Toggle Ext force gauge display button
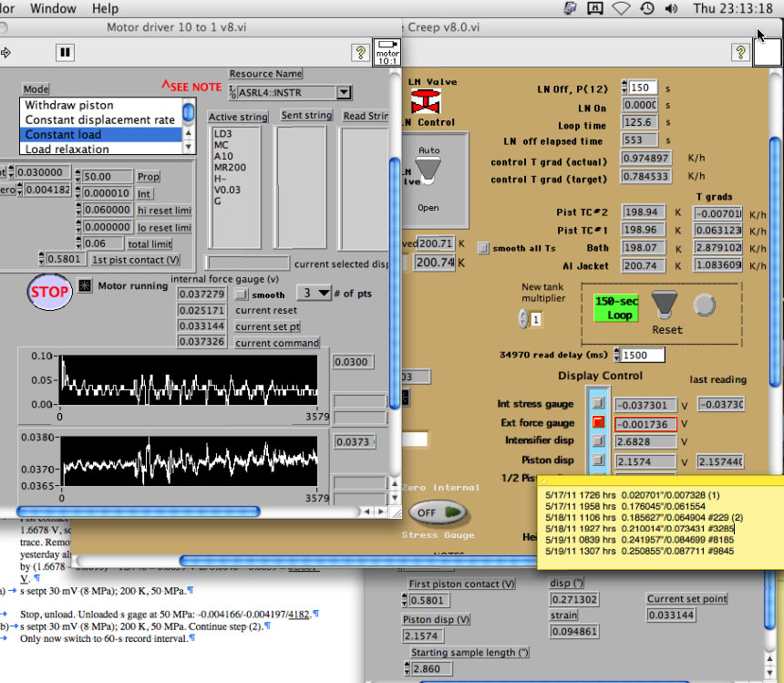784x683 pixels. tap(598, 423)
